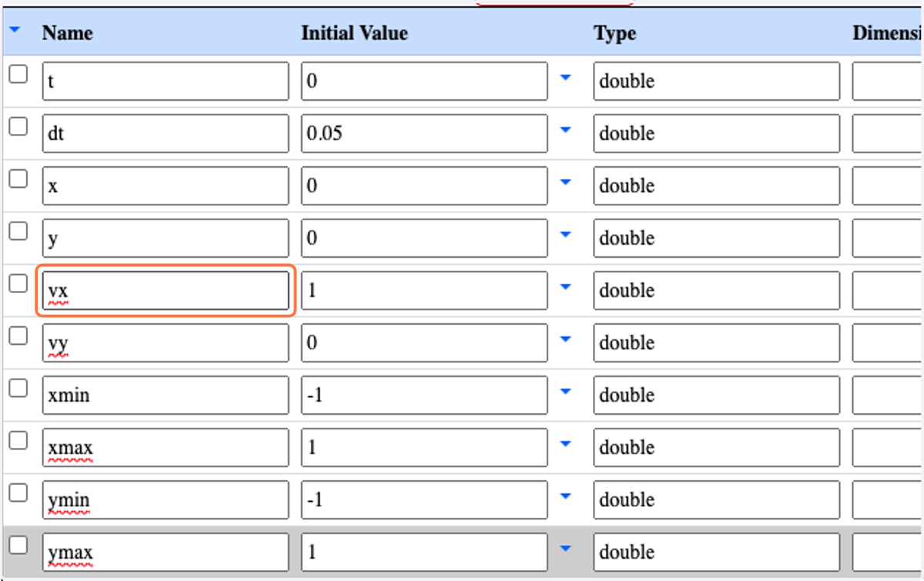The height and width of the screenshot is (581, 924).
Task: Edit the type field of vy
Action: [717, 343]
